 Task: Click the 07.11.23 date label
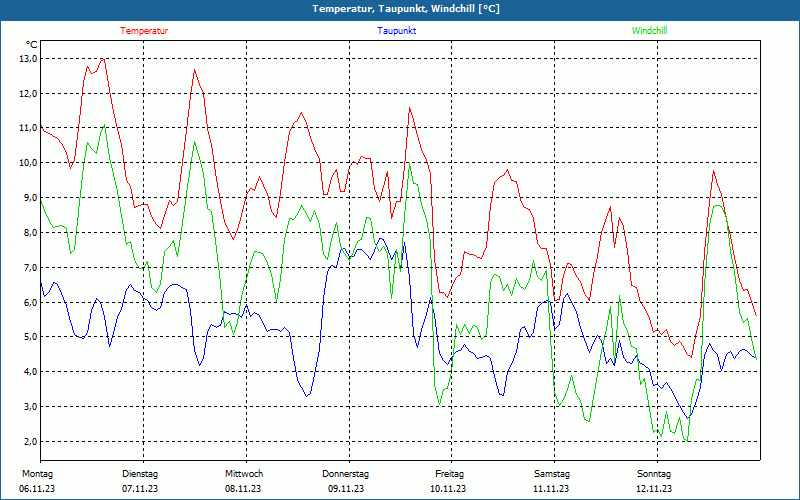point(140,489)
